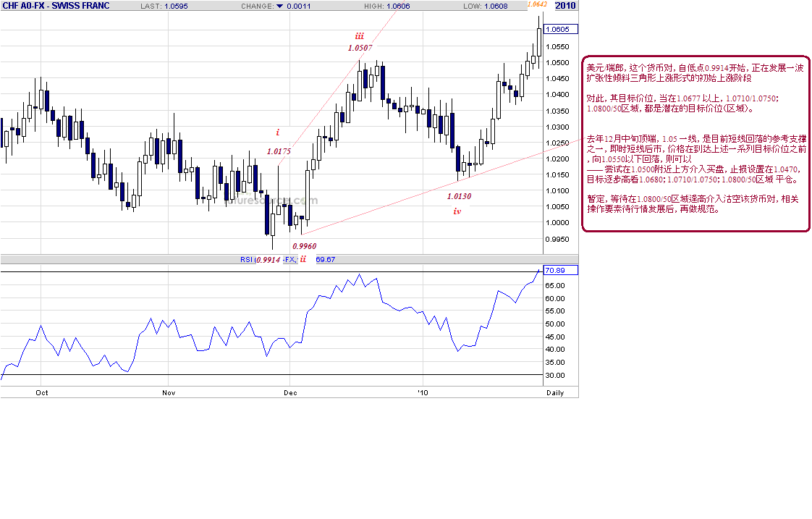Click the 2010 year label

565,6
